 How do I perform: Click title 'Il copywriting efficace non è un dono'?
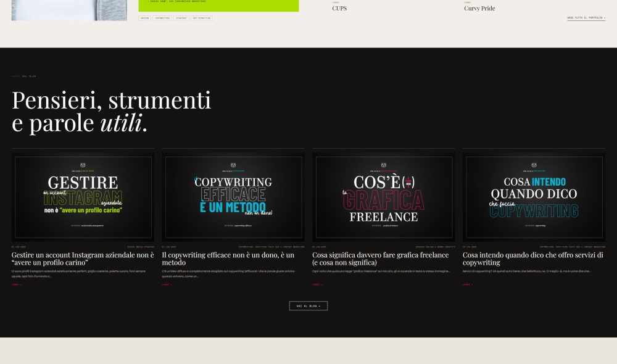pos(228,259)
